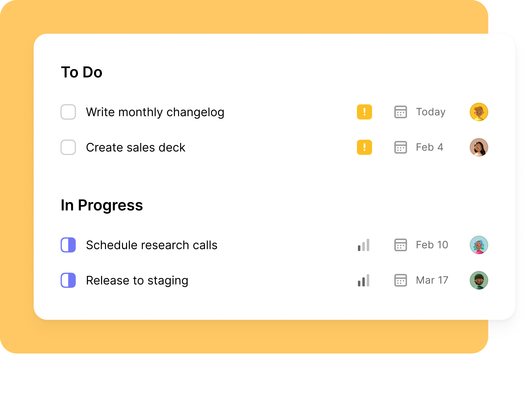Open the task Write monthly changelog
Image resolution: width=532 pixels, height=414 pixels.
pos(155,112)
